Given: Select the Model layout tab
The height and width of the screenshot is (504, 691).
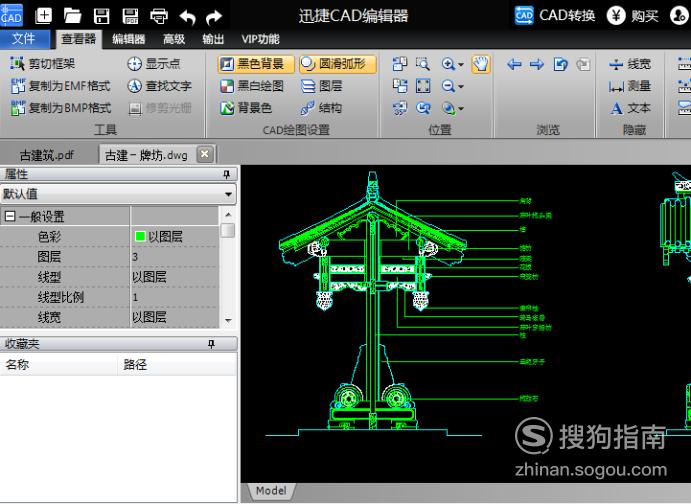Looking at the screenshot, I should coord(271,491).
